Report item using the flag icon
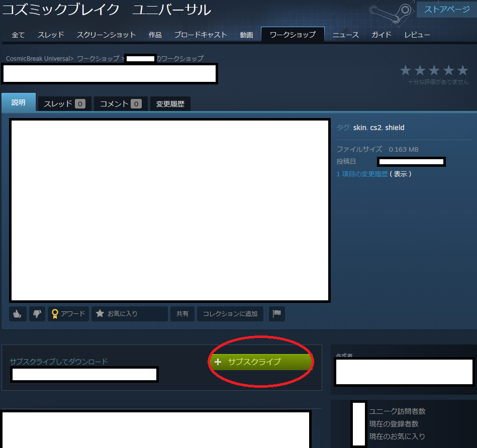Screen dimensions: 477x448 [x=277, y=314]
